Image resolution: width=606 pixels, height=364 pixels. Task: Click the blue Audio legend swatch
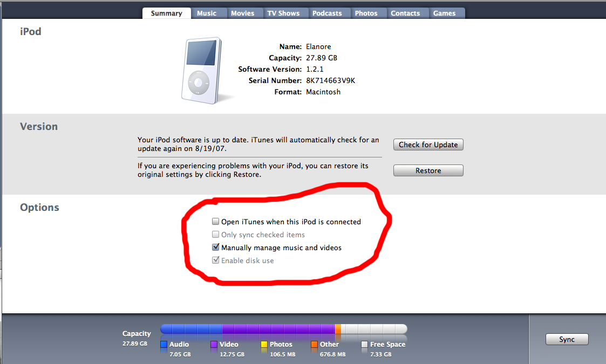pos(164,344)
